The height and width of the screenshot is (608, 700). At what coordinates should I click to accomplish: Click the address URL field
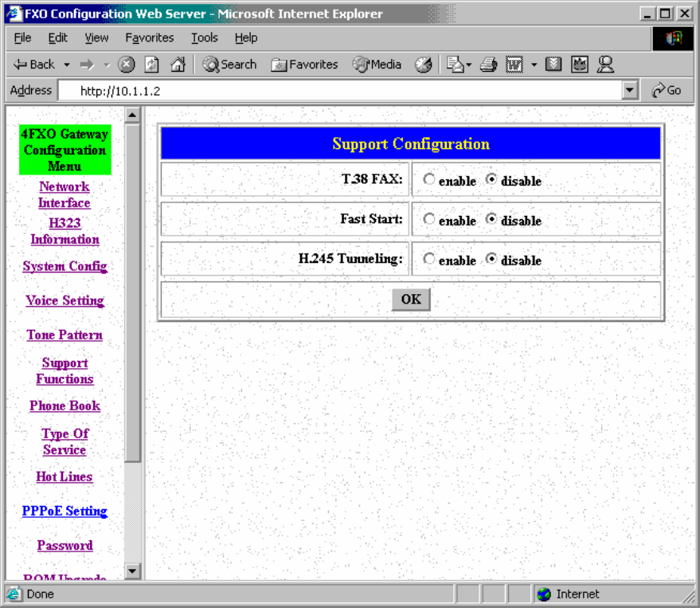pos(342,91)
